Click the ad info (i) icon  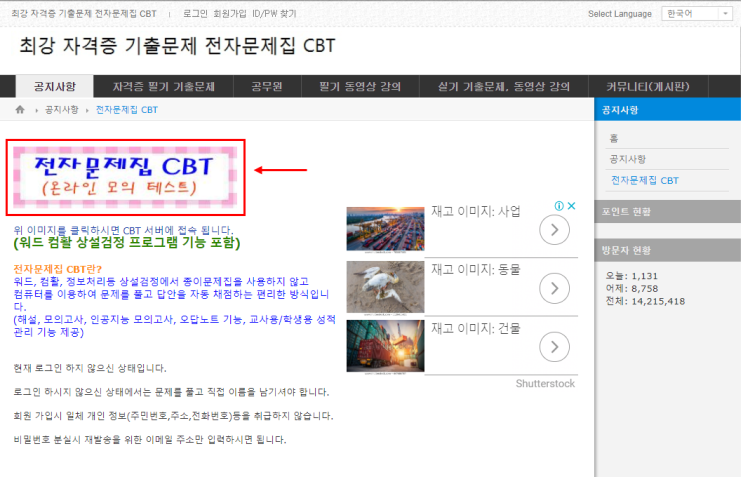[x=559, y=206]
